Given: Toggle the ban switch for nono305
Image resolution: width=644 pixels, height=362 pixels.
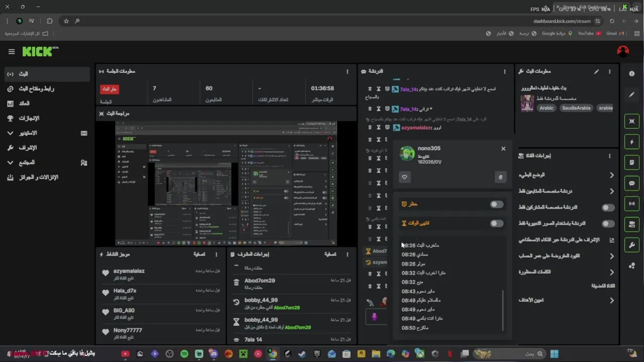Looking at the screenshot, I should point(497,204).
